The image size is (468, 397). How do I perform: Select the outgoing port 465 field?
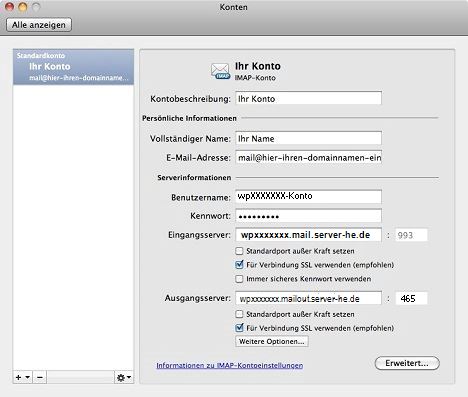coord(411,298)
